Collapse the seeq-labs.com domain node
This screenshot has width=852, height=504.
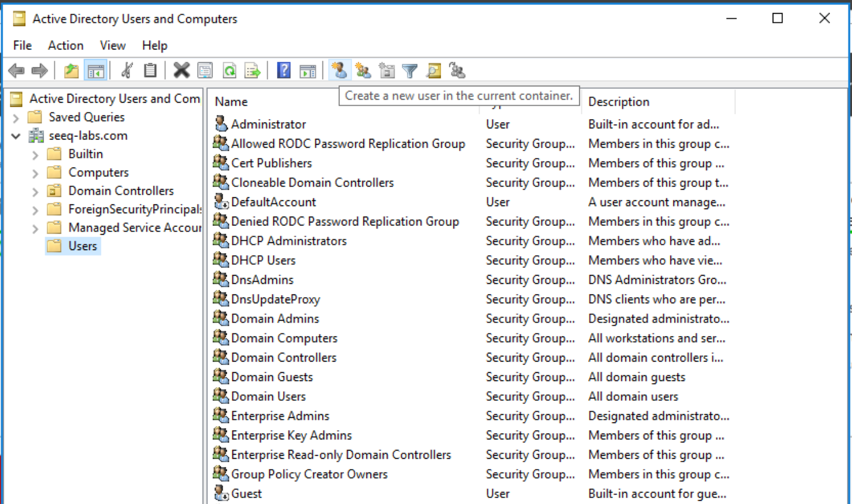[15, 135]
